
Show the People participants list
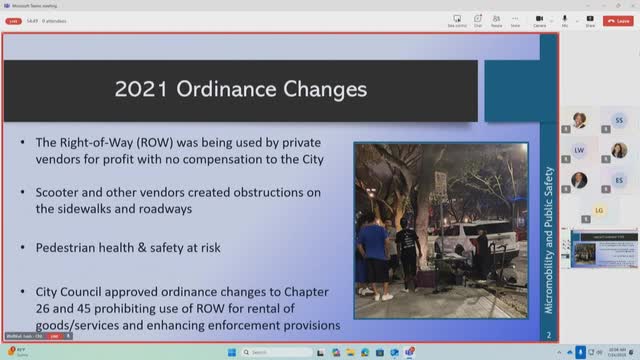pos(496,21)
